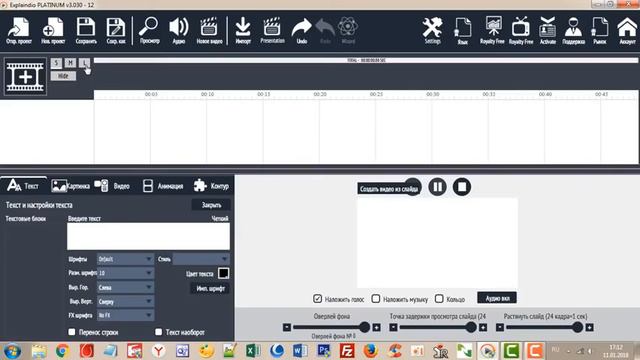Click the Имп. шрифт import font button
The width and height of the screenshot is (640, 360).
click(210, 289)
